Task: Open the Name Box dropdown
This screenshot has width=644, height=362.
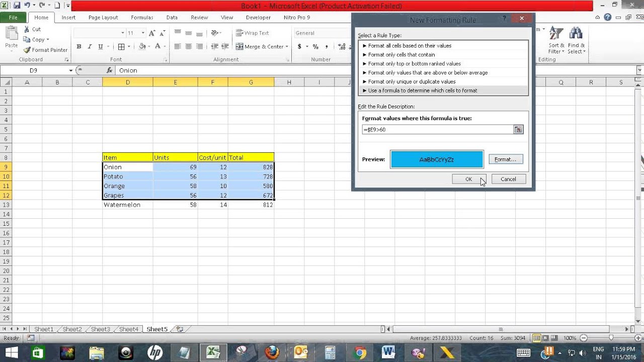Action: pyautogui.click(x=70, y=70)
